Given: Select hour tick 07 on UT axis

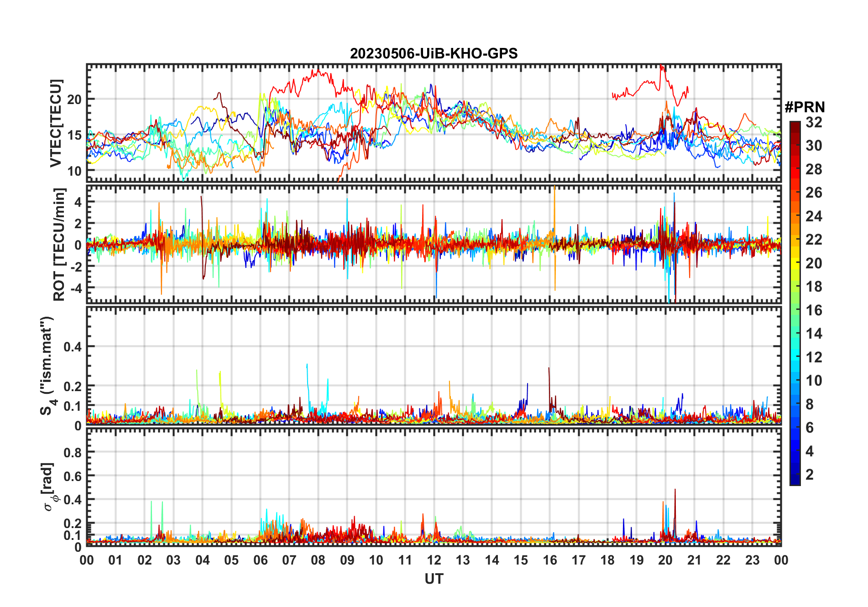Looking at the screenshot, I should (x=289, y=560).
